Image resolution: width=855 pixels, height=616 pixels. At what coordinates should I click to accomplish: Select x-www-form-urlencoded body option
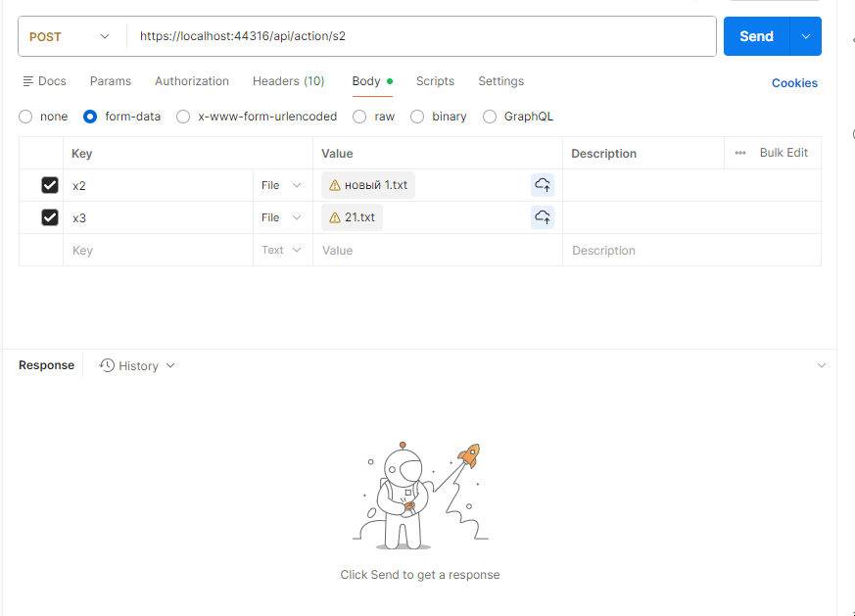(x=183, y=117)
